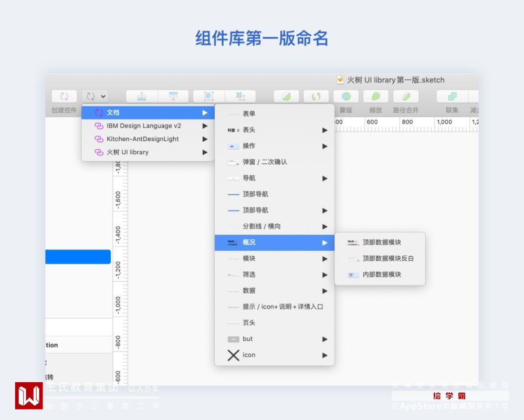Viewport: 524px width, 420px height.
Task: Click the 蒙版 mask toolbar icon
Action: (346, 97)
